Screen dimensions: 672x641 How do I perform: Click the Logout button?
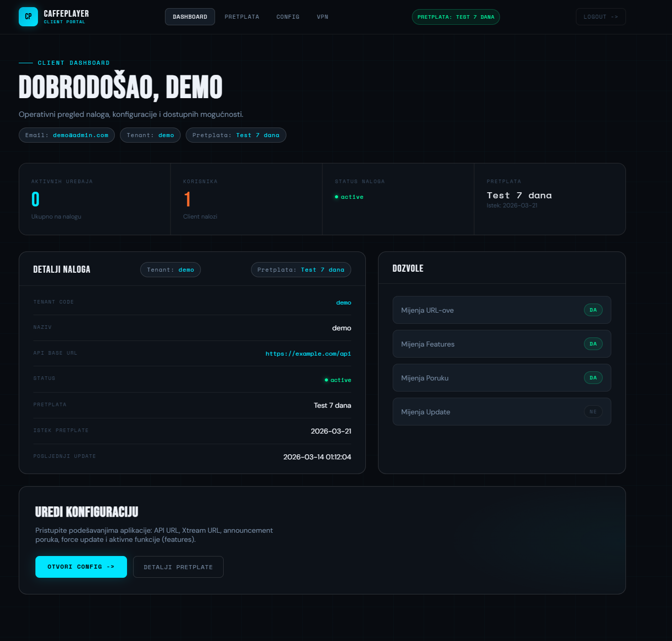601,17
